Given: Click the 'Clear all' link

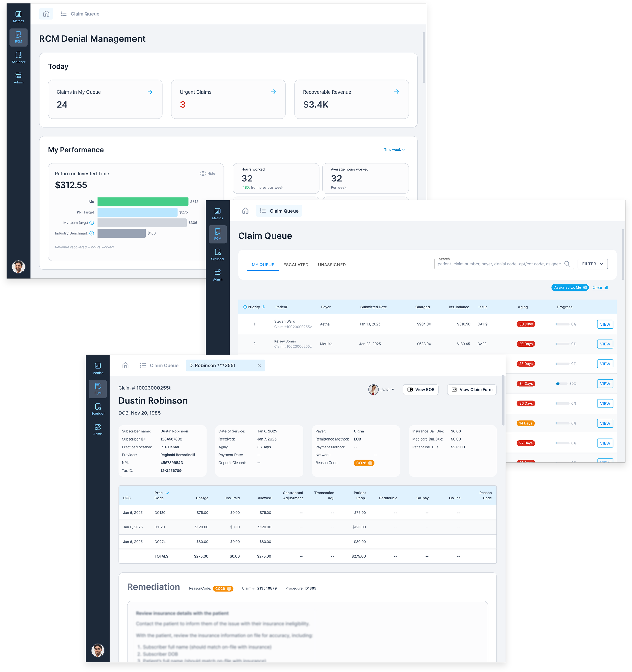Looking at the screenshot, I should (x=600, y=288).
